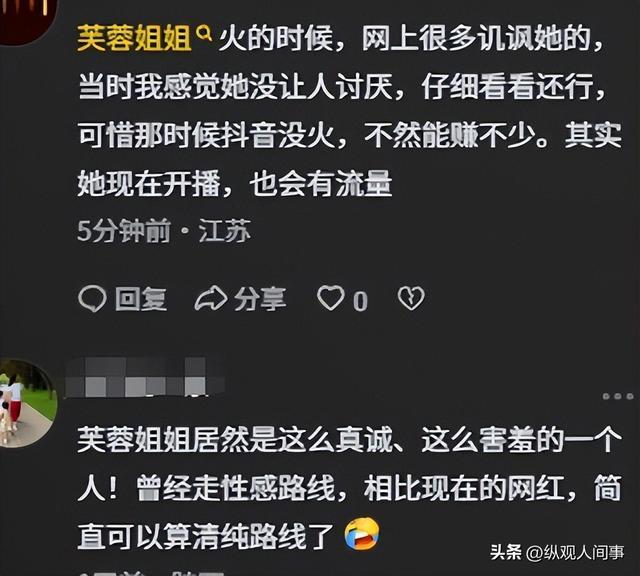Dislike the comment with the broken heart icon
Screen dimensions: 640x576
pos(411,298)
